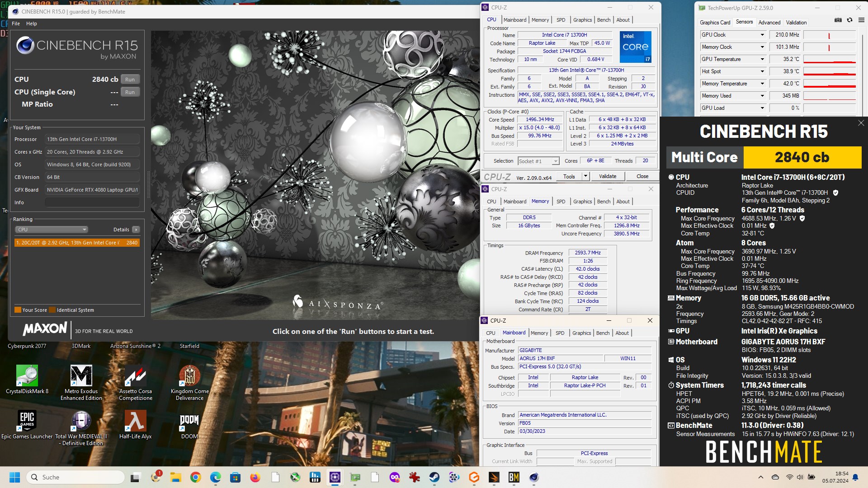868x488 pixels.
Task: Open the volume control in system tray
Action: [800, 477]
